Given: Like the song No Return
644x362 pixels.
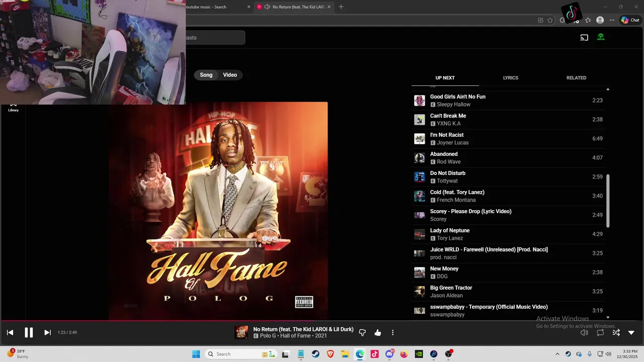Looking at the screenshot, I should point(378,332).
